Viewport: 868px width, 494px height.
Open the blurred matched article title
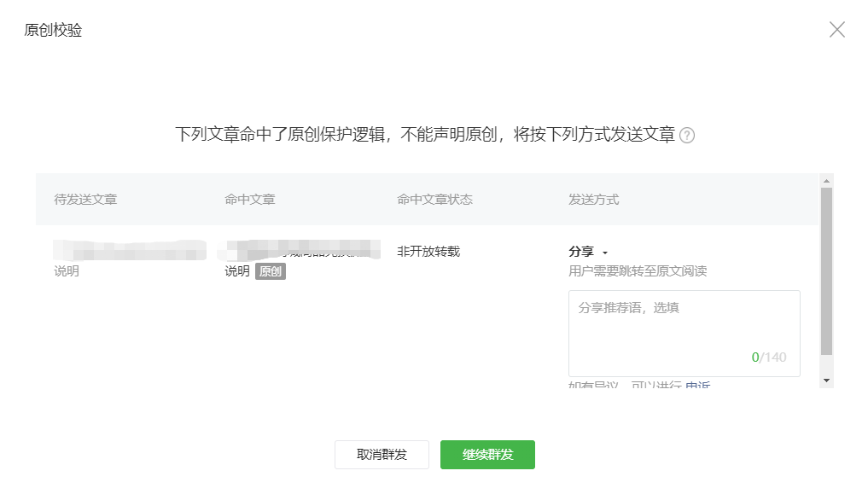tap(299, 251)
